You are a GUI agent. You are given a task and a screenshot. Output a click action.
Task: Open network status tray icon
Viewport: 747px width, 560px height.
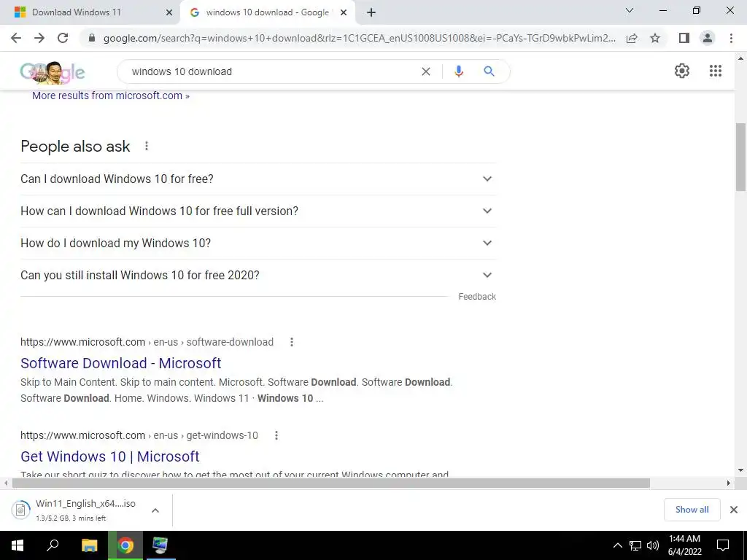[x=635, y=545]
